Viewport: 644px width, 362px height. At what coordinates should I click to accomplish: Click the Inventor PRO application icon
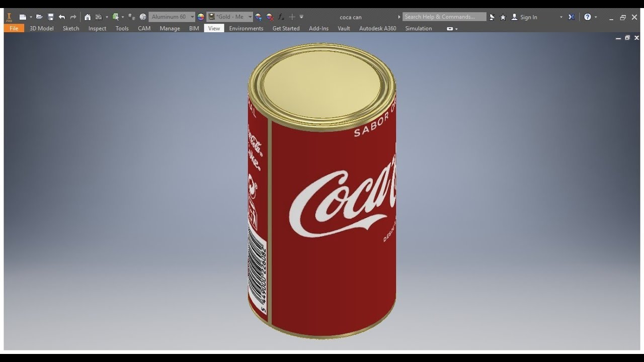coord(9,17)
